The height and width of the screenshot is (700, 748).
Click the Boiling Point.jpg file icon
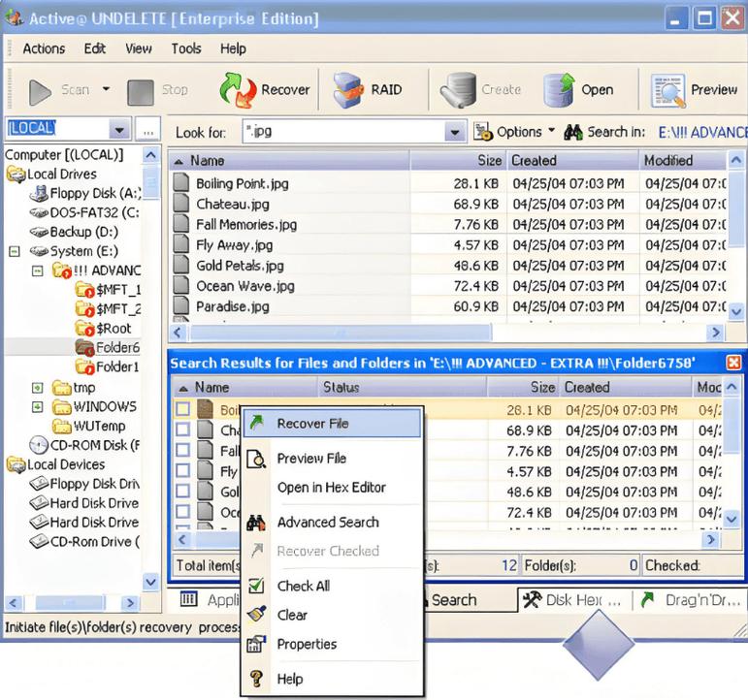click(x=180, y=182)
